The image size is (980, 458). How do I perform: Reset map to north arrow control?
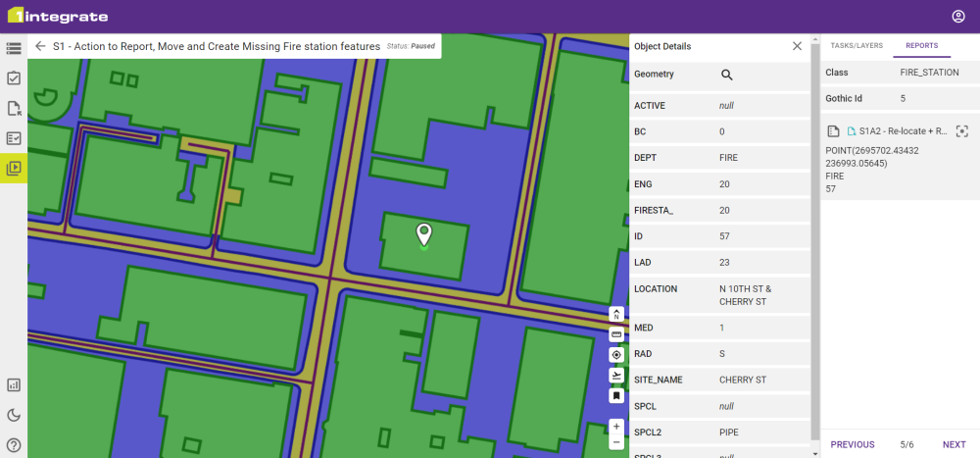(x=616, y=315)
